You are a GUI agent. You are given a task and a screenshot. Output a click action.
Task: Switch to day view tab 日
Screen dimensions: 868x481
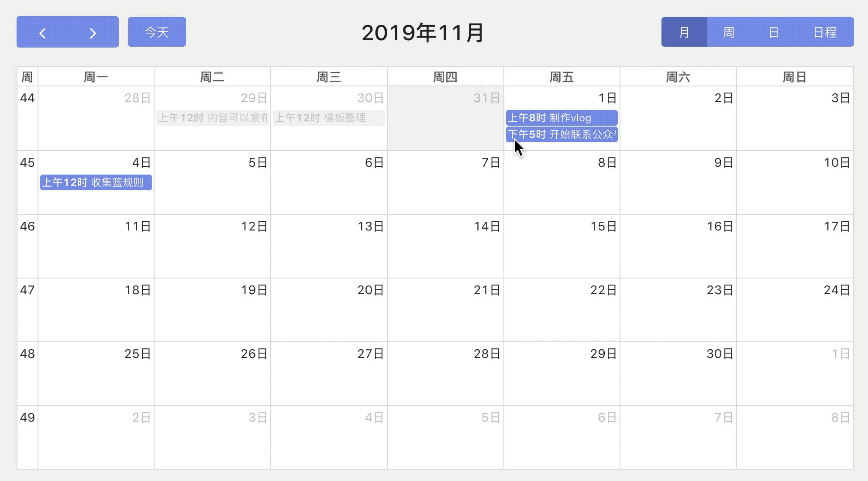coord(773,32)
